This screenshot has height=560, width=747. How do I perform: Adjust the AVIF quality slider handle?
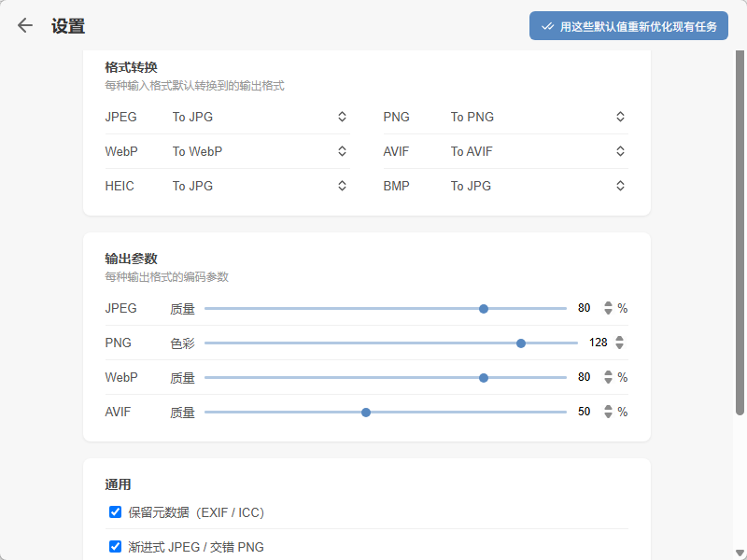click(x=366, y=412)
